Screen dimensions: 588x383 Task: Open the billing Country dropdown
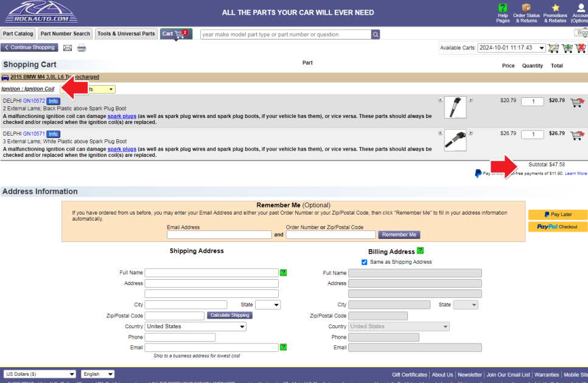(x=399, y=326)
